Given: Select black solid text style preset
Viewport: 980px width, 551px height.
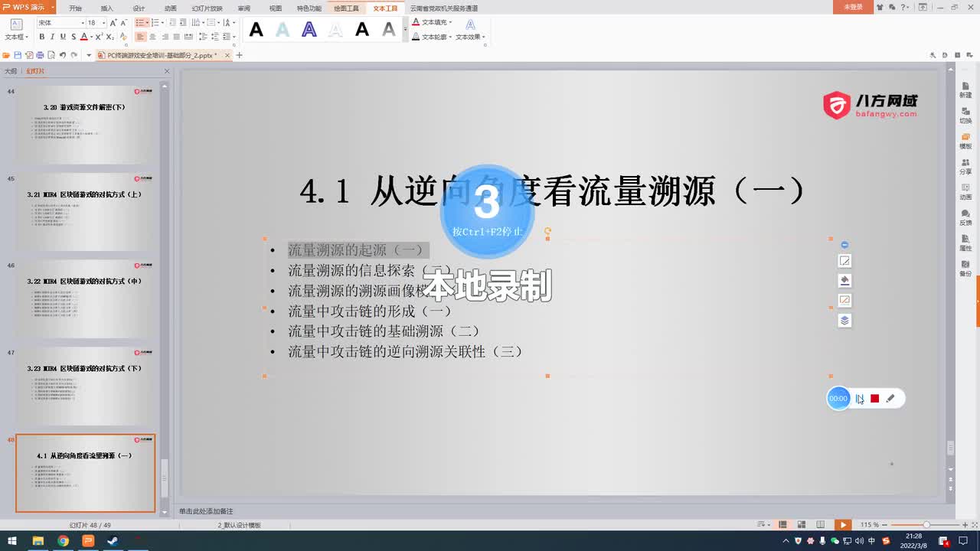Looking at the screenshot, I should [256, 30].
